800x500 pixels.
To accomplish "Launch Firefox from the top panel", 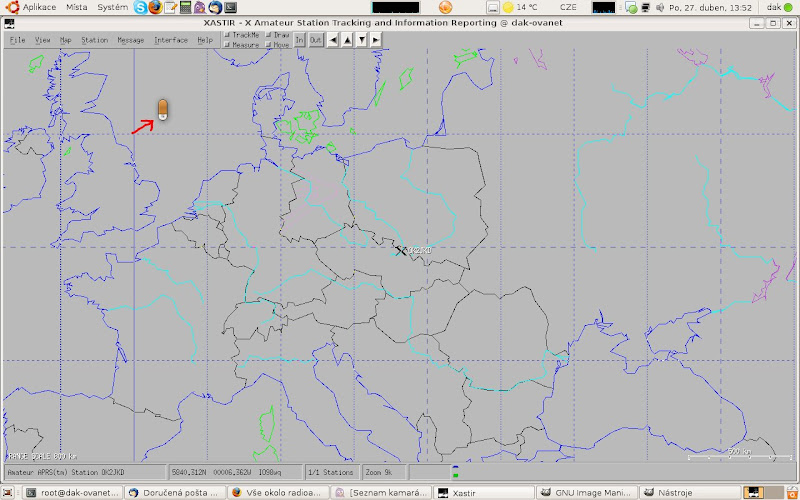I will coord(154,7).
